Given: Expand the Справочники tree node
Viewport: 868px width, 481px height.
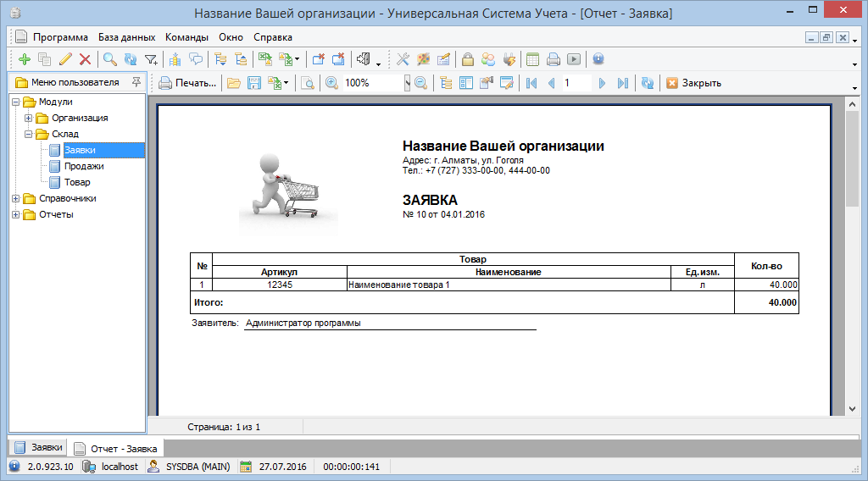Looking at the screenshot, I should click(x=16, y=198).
